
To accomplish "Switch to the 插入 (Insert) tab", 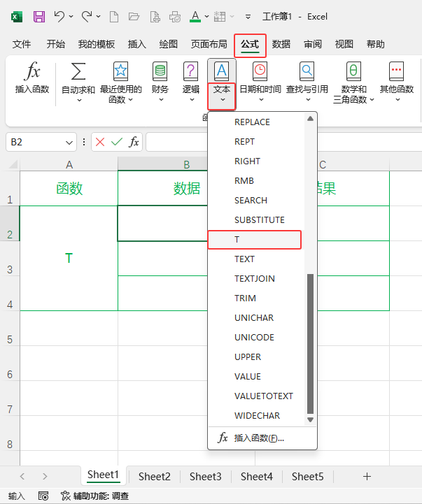I will click(x=136, y=44).
